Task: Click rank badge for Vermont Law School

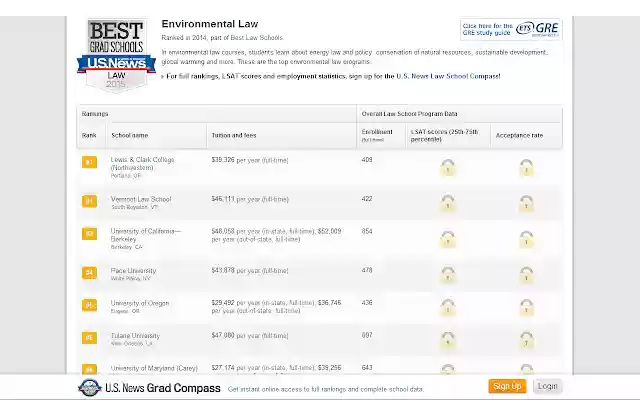Action: point(89,201)
